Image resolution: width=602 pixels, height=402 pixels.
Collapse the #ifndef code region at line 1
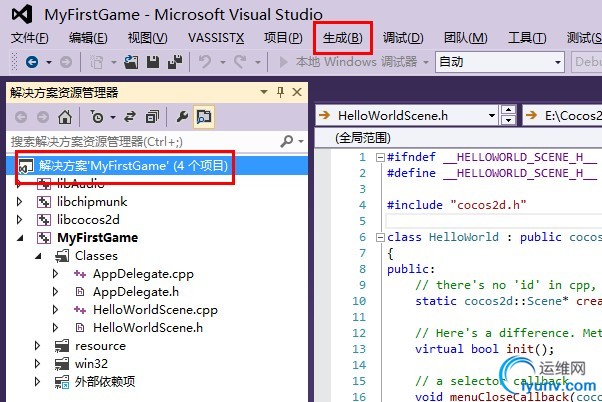380,157
